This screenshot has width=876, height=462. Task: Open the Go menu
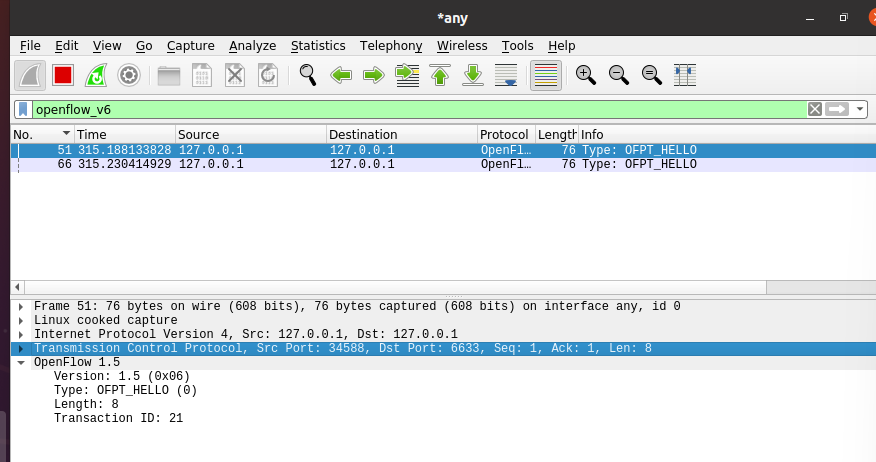144,46
